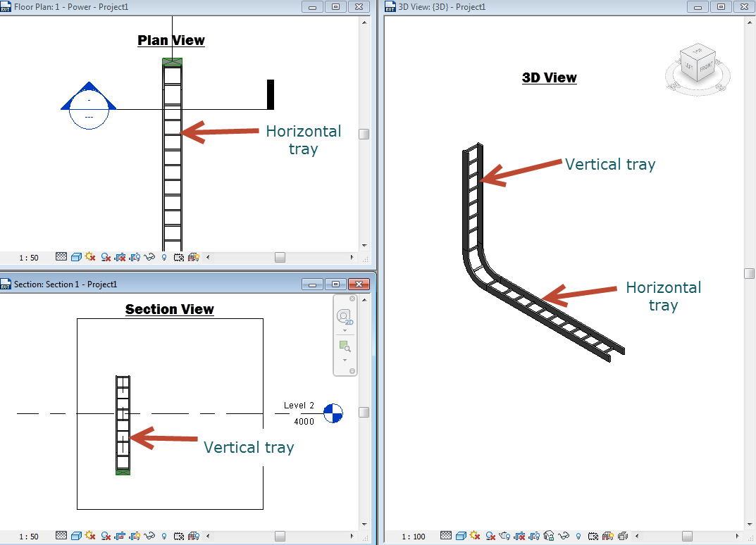Viewport: 756px width, 545px height.
Task: Select the 2D navigation wheel icon
Action: pos(343,315)
